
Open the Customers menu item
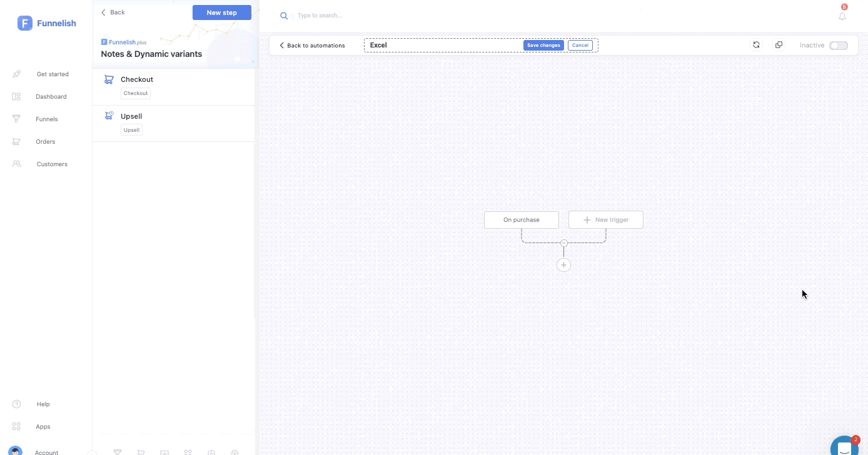coord(51,164)
